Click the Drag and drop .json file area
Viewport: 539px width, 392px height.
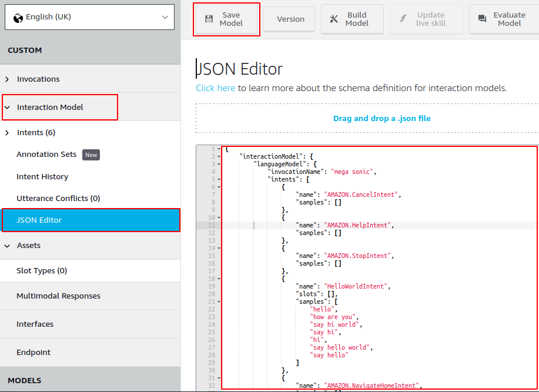pos(381,119)
